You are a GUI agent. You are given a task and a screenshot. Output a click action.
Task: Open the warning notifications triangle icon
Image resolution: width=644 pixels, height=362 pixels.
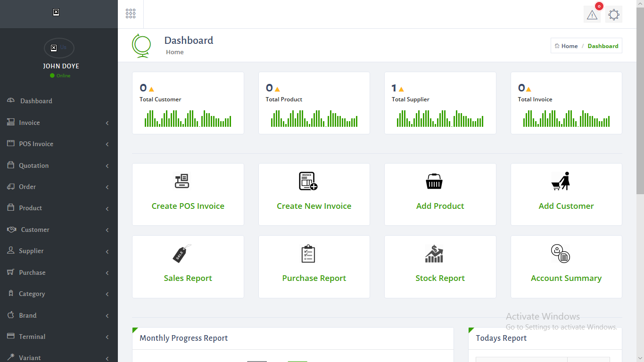click(592, 15)
